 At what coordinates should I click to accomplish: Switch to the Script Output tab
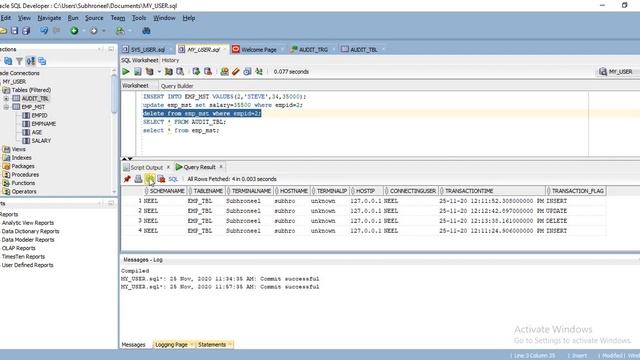click(146, 167)
